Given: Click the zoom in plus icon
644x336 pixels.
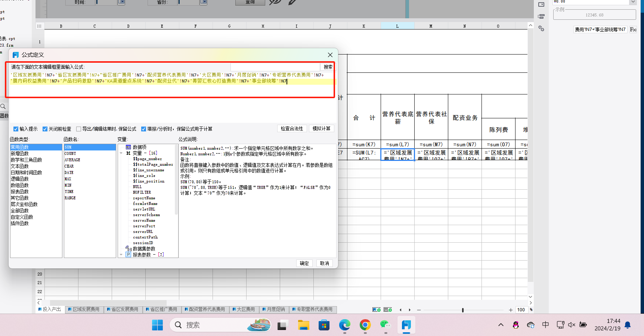Looking at the screenshot, I should pyautogui.click(x=511, y=310).
